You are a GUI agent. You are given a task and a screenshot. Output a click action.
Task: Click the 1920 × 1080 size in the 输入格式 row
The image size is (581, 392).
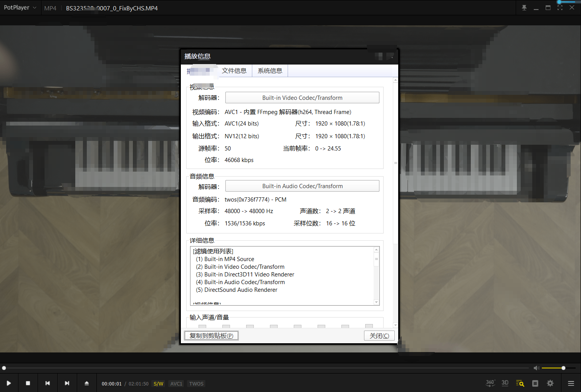(x=340, y=124)
